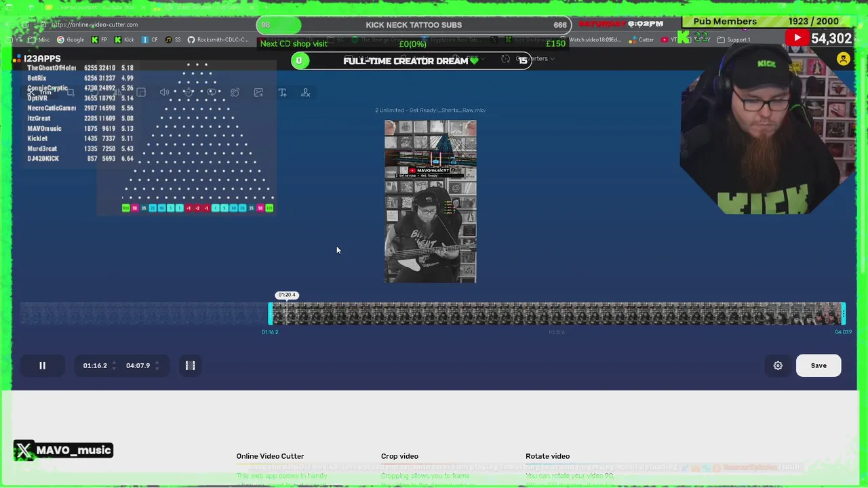Open the Add text tool icon
Image resolution: width=868 pixels, height=488 pixels.
[x=282, y=92]
